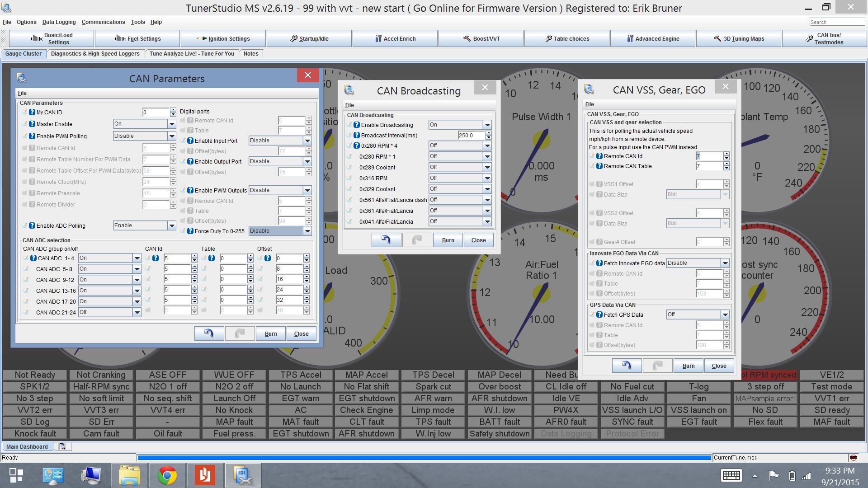Switch to Diagnostics & High Speed Loggers tab
This screenshot has height=488, width=868.
click(95, 54)
